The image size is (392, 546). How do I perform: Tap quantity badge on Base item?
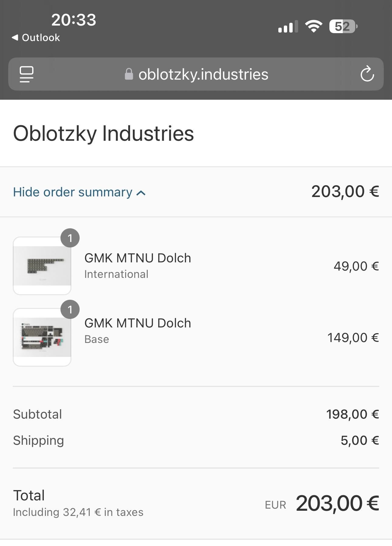70,309
